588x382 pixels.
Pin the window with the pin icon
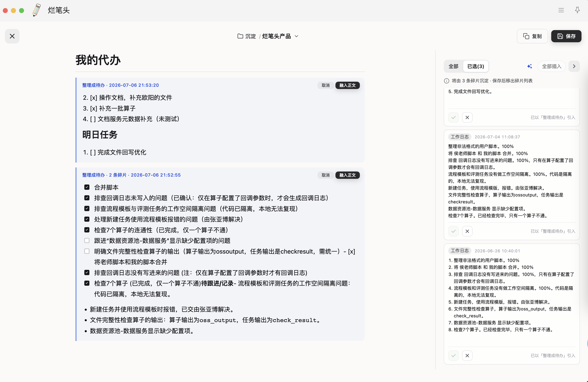click(x=577, y=10)
